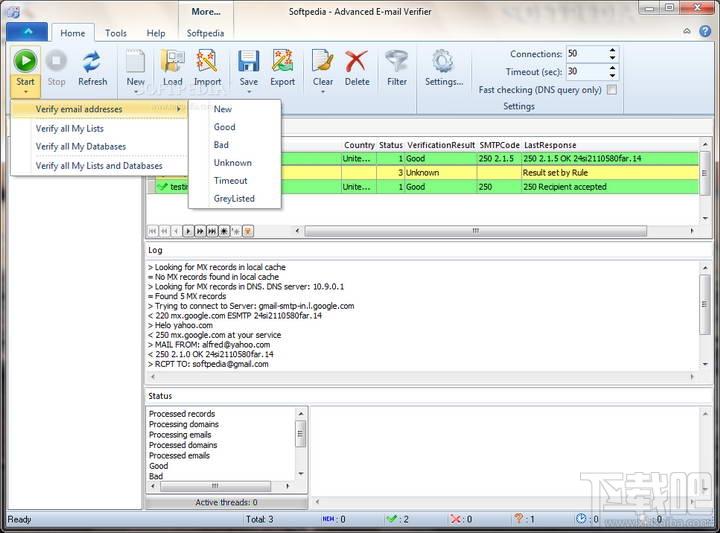Click the Save floppy disk icon
720x533 pixels.
point(248,61)
